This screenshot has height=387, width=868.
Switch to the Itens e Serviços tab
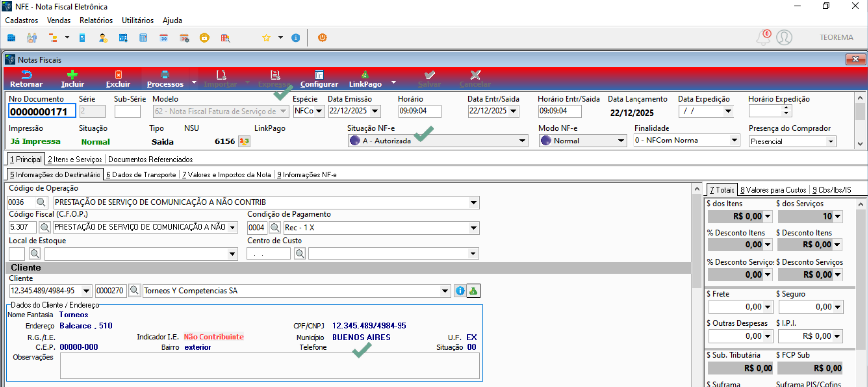click(75, 159)
